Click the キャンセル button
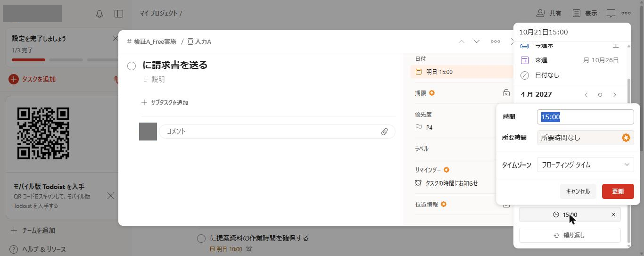This screenshot has height=256, width=644. pyautogui.click(x=578, y=191)
